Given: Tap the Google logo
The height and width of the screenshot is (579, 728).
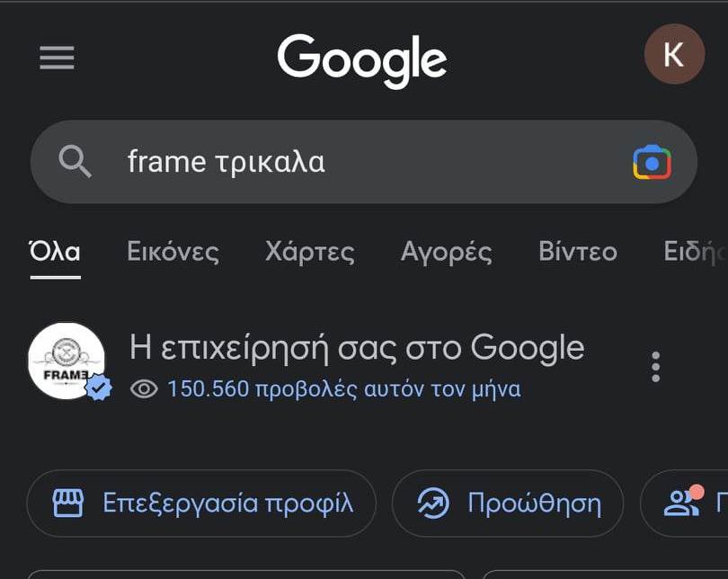Looking at the screenshot, I should pyautogui.click(x=362, y=59).
